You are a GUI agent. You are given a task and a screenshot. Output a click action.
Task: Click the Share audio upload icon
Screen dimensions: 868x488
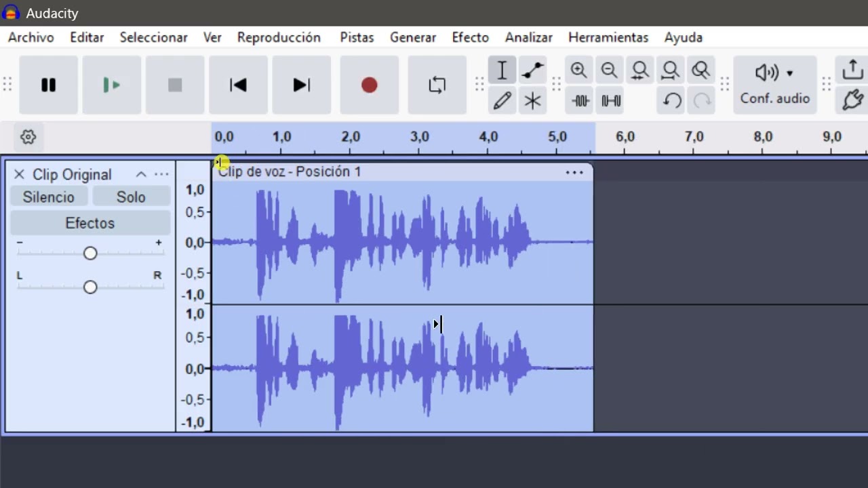click(852, 69)
